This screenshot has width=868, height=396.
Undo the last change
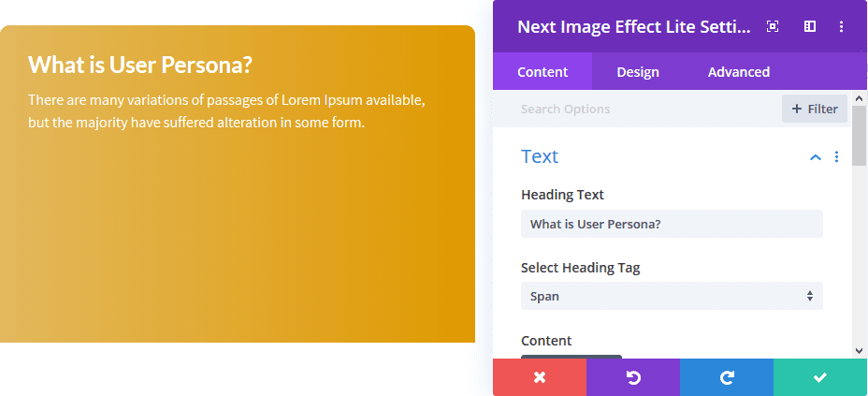point(633,377)
